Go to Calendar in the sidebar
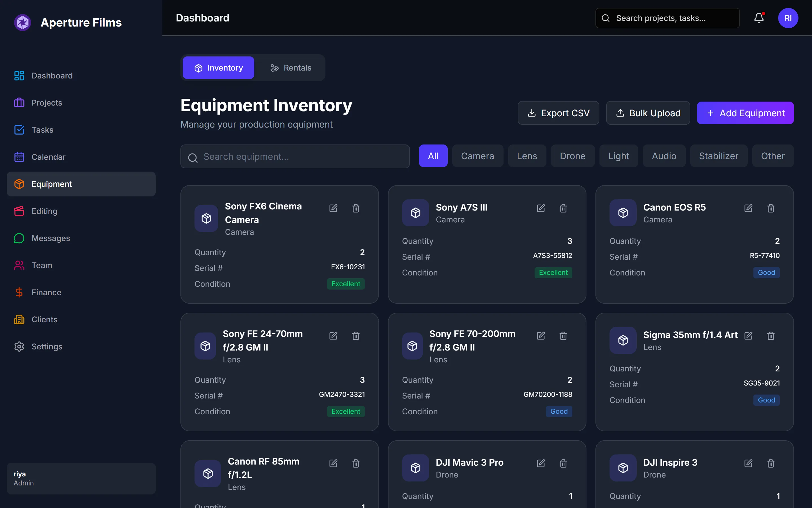 [81, 157]
